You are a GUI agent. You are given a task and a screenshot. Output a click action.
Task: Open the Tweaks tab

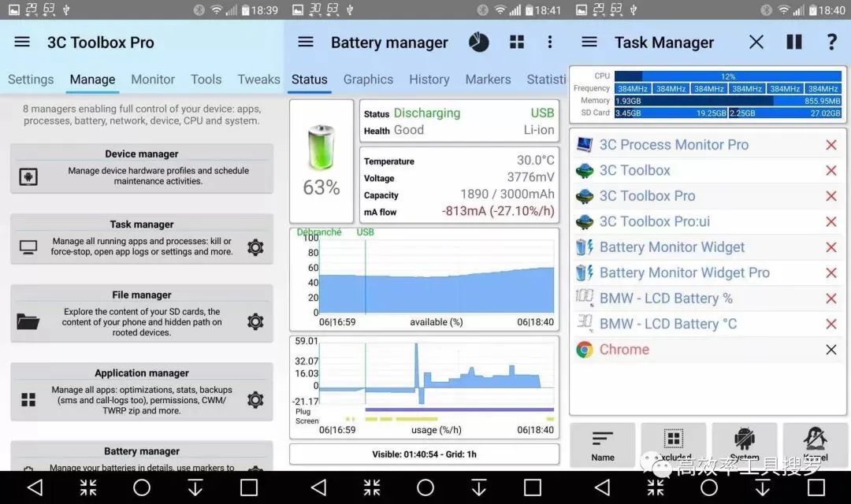pos(259,80)
